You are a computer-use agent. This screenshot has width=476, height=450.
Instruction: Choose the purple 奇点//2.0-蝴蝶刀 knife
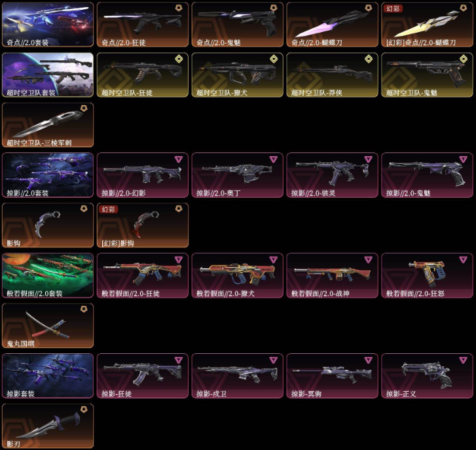pos(332,25)
